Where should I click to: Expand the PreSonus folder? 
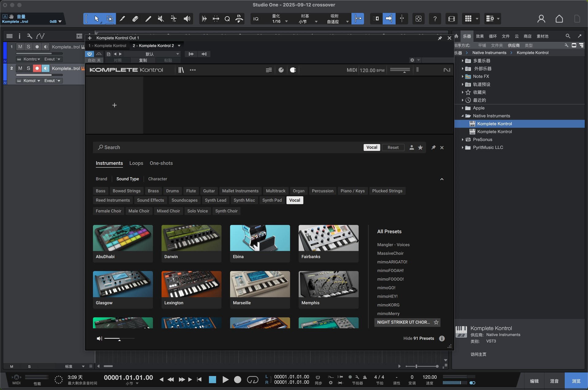[x=462, y=140]
